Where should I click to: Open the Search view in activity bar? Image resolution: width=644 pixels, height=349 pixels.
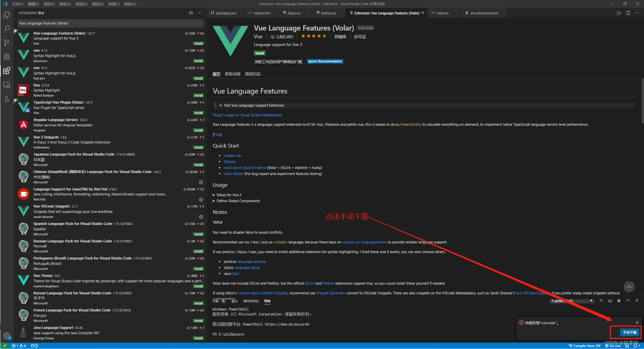point(6,29)
